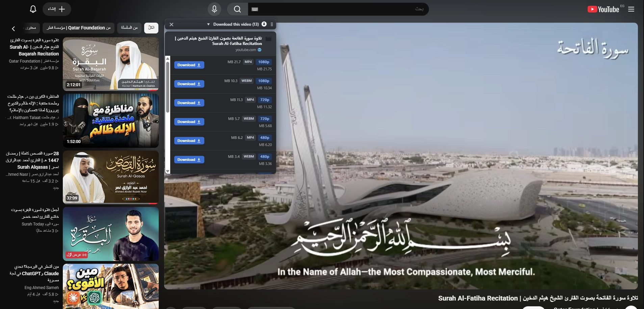Screen dimensions: 644x309
Task: Click the main video title 'Surah Al-Fatiha Recitation'
Action: coord(538,298)
